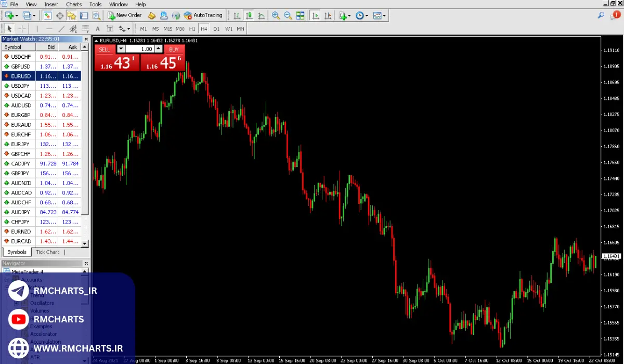Toggle AutoTrading on or off
The image size is (624, 364).
[x=203, y=16]
